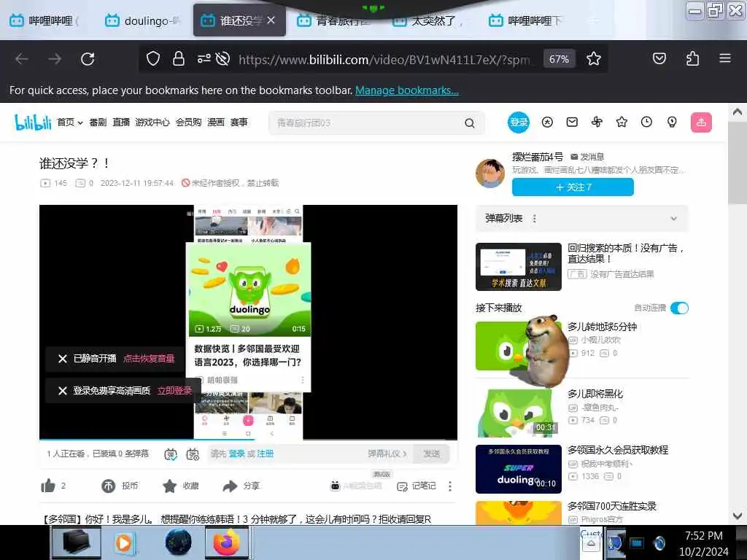Dismiss the 登录免费享高清画质 notice
The width and height of the screenshot is (747, 560).
click(63, 391)
